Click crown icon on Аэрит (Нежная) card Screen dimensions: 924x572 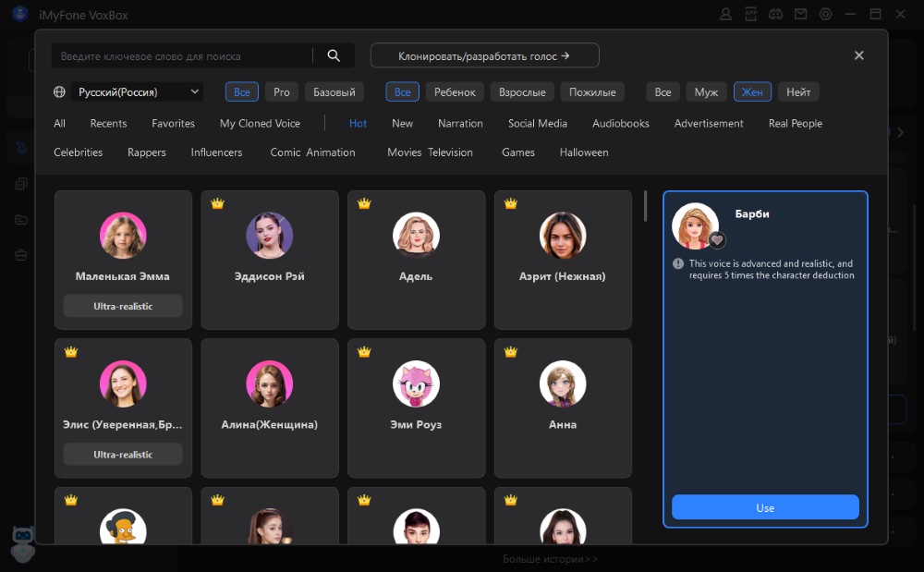tap(511, 204)
